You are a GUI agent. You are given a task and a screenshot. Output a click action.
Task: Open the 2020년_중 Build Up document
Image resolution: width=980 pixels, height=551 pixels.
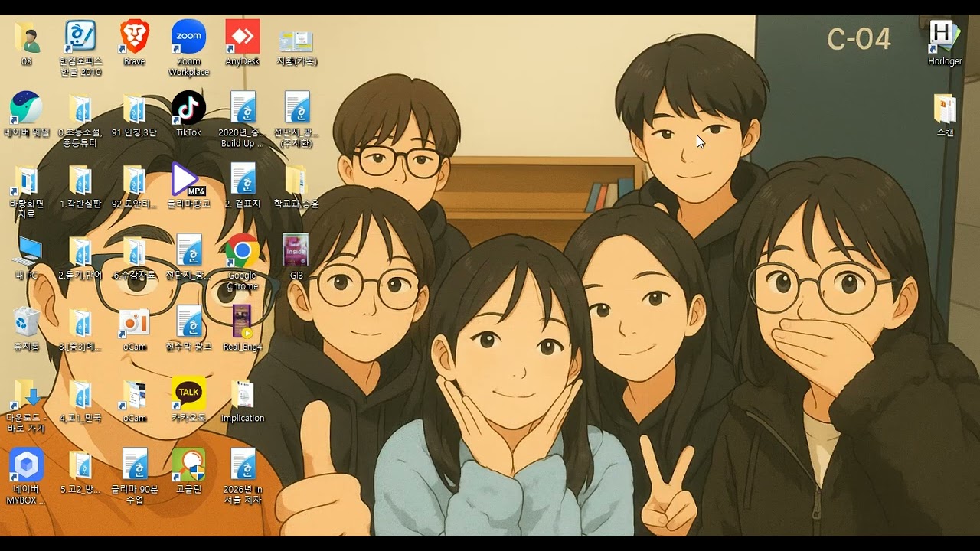tap(243, 119)
